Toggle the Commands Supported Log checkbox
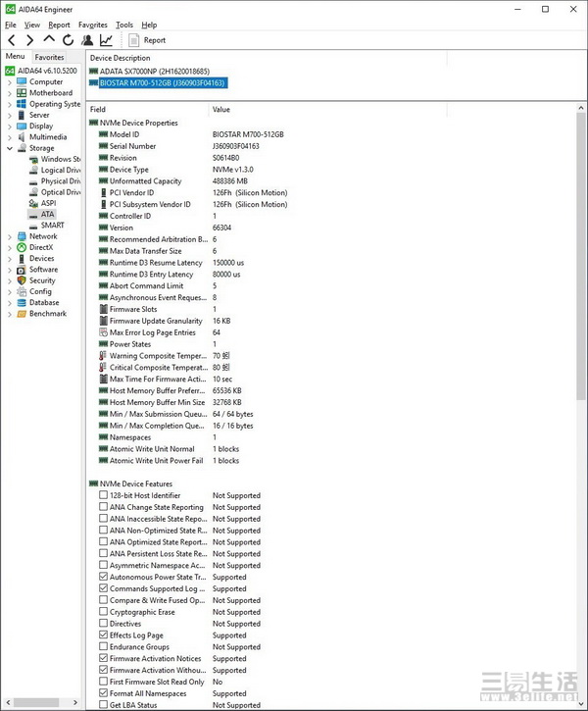 pos(103,588)
